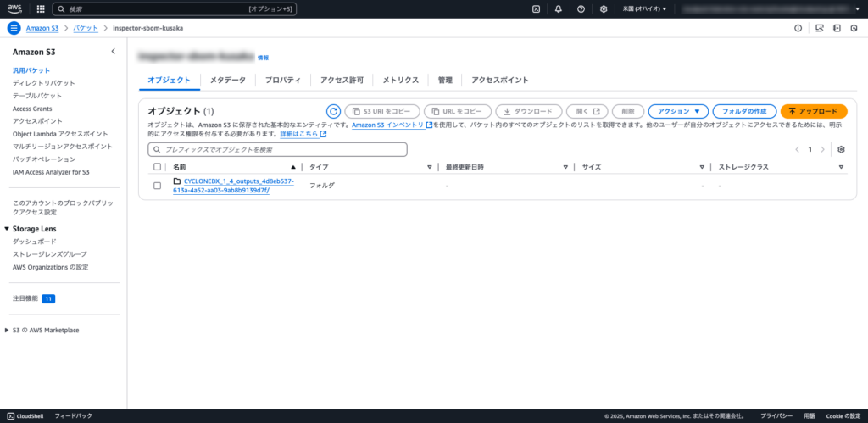Click the アップロード button
Image resolution: width=868 pixels, height=423 pixels.
point(814,111)
